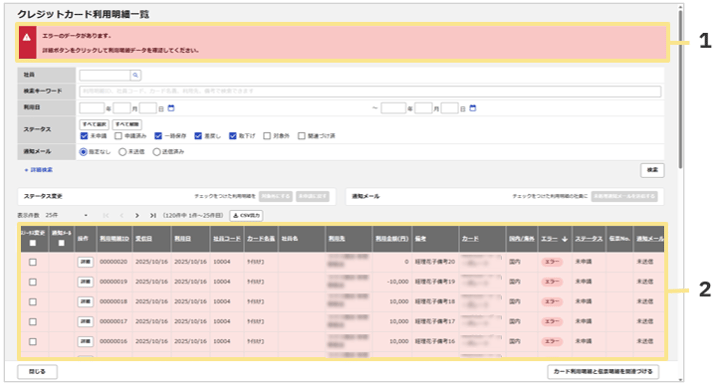Image resolution: width=717 pixels, height=385 pixels.
Task: Toggle the 取下げ status checkbox
Action: [x=233, y=136]
